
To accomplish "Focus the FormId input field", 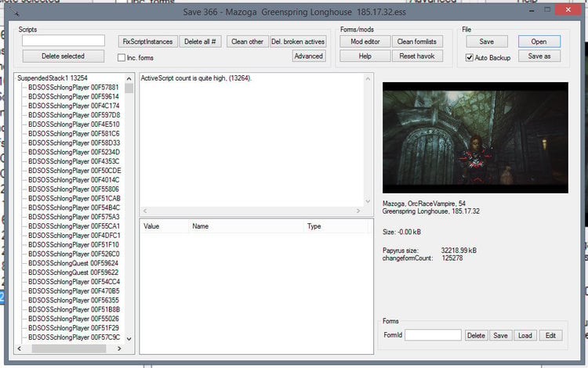I will tap(433, 335).
